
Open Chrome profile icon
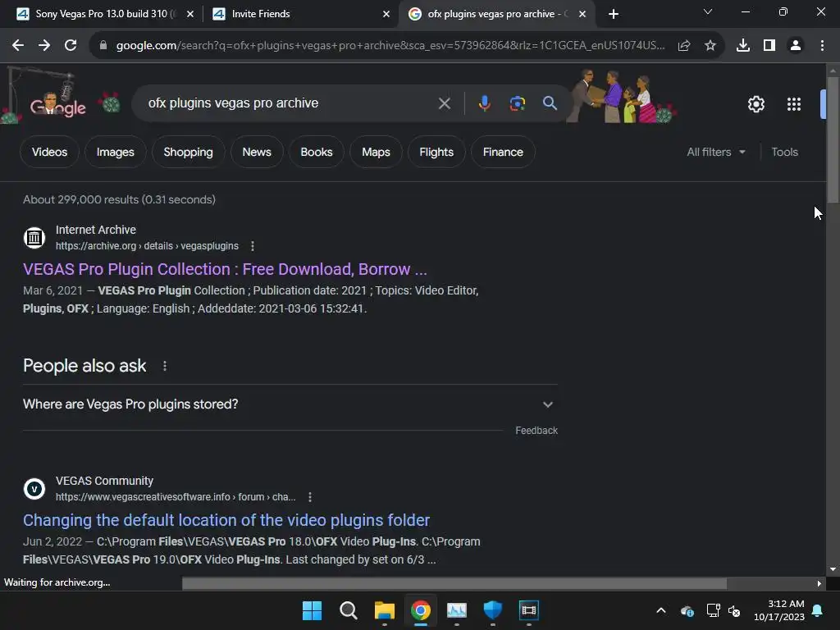coord(796,46)
